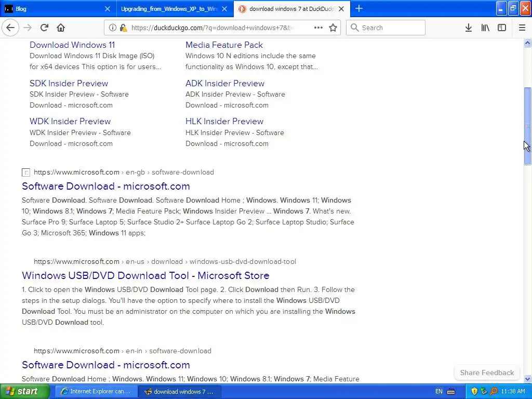
Task: Click the padlock warning icon
Action: pos(124,28)
